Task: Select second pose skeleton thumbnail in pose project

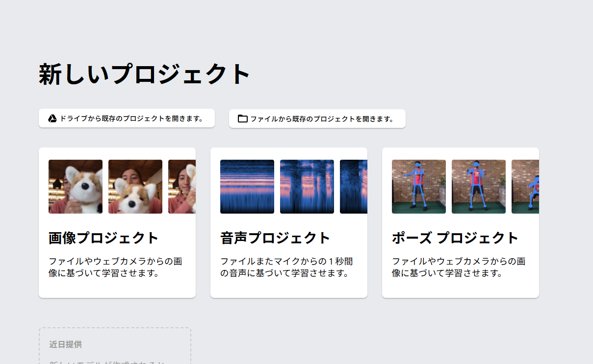Action: point(479,187)
